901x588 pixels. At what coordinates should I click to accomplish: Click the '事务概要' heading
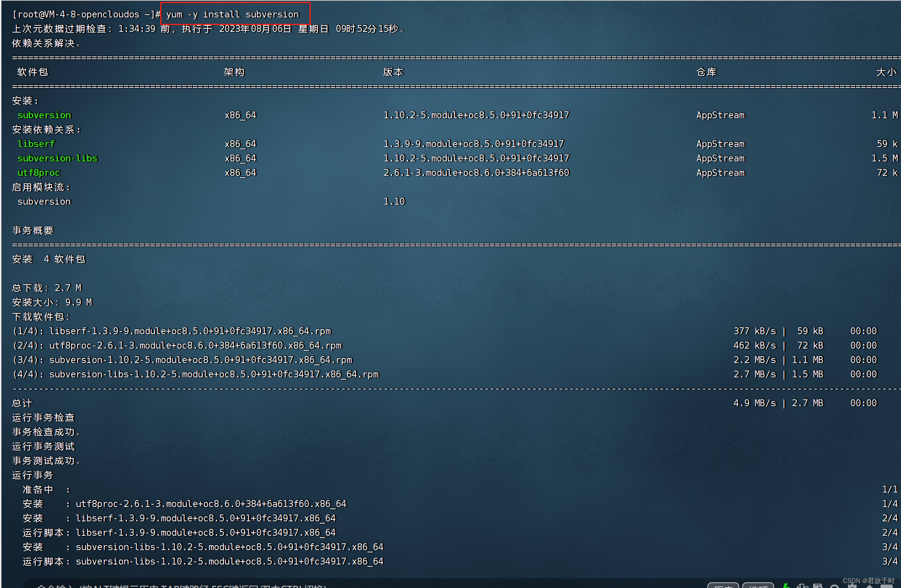tap(33, 230)
